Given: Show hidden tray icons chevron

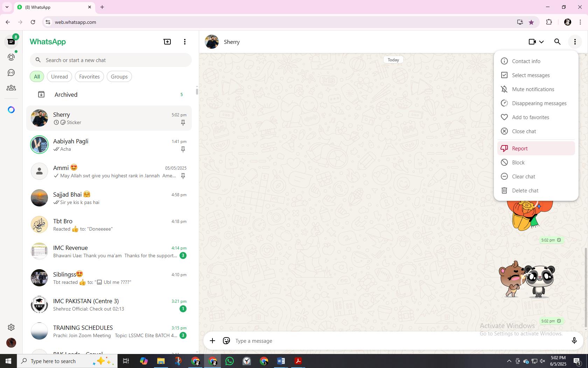Looking at the screenshot, I should pyautogui.click(x=509, y=361).
